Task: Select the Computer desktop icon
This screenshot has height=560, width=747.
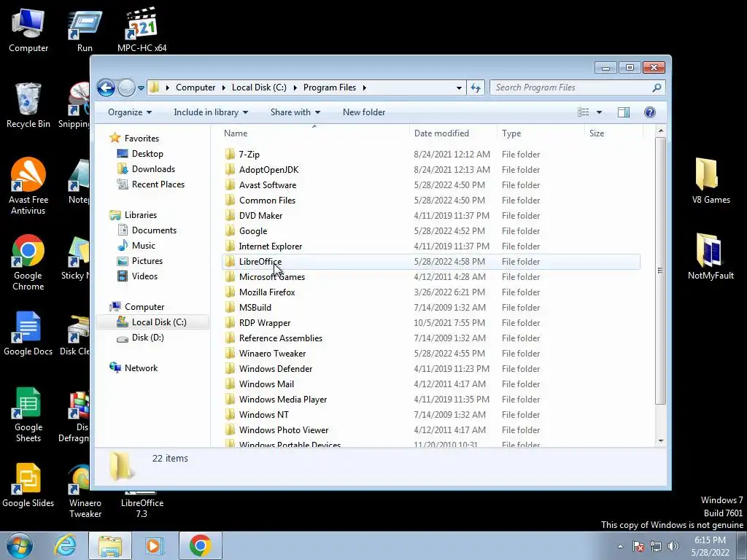Action: [x=28, y=31]
